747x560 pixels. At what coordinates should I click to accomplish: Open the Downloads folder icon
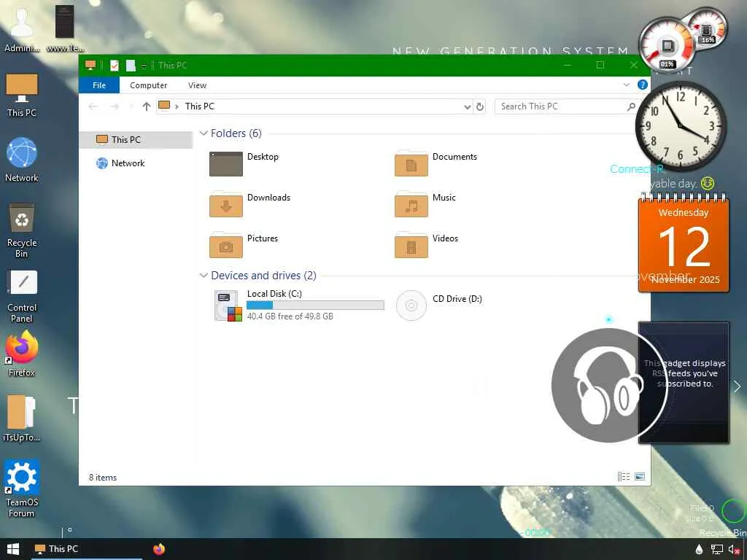(x=226, y=205)
